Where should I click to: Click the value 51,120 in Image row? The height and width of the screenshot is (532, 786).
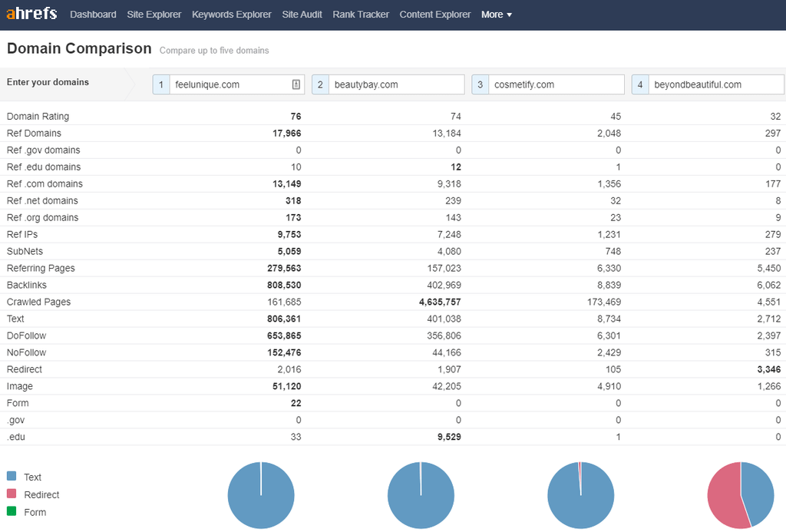pos(287,386)
